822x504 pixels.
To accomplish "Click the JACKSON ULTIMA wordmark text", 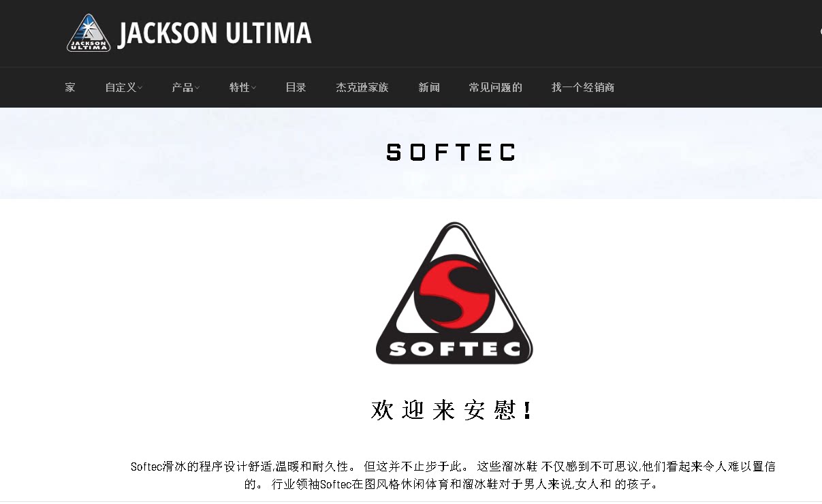I will pos(215,33).
